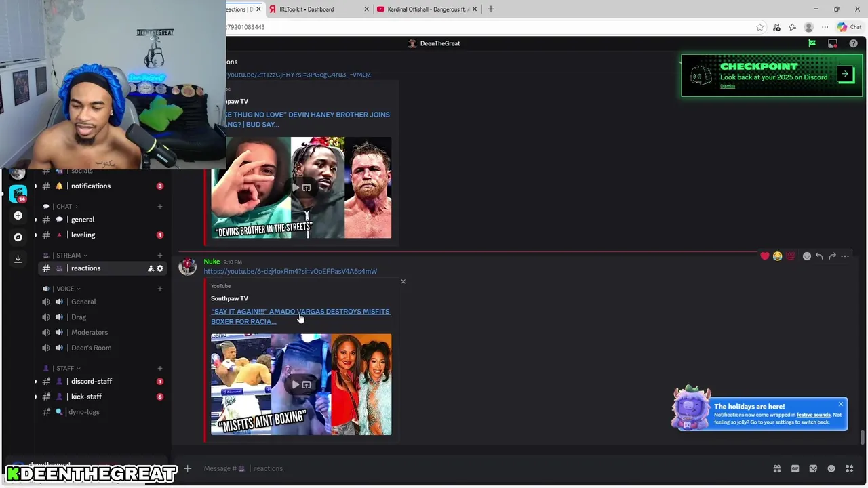This screenshot has width=868, height=488.
Task: Open DEVIN HANEY BROTHER video title link
Action: pos(300,119)
